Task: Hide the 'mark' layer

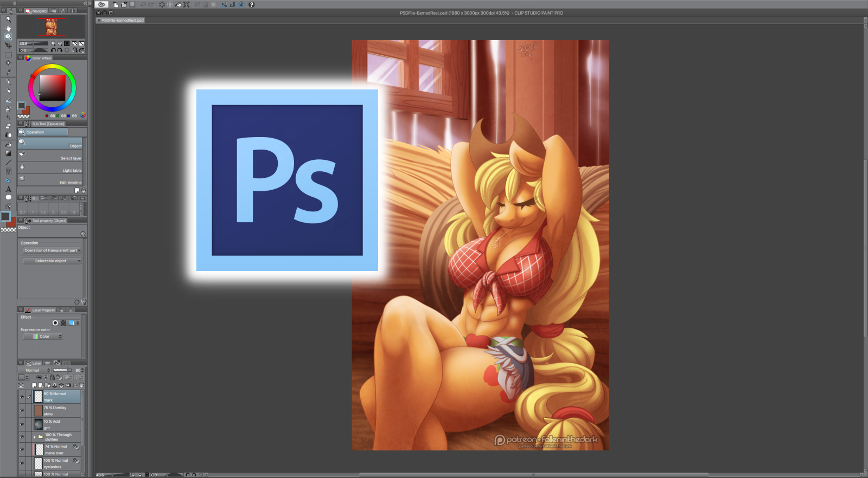Action: 22,397
